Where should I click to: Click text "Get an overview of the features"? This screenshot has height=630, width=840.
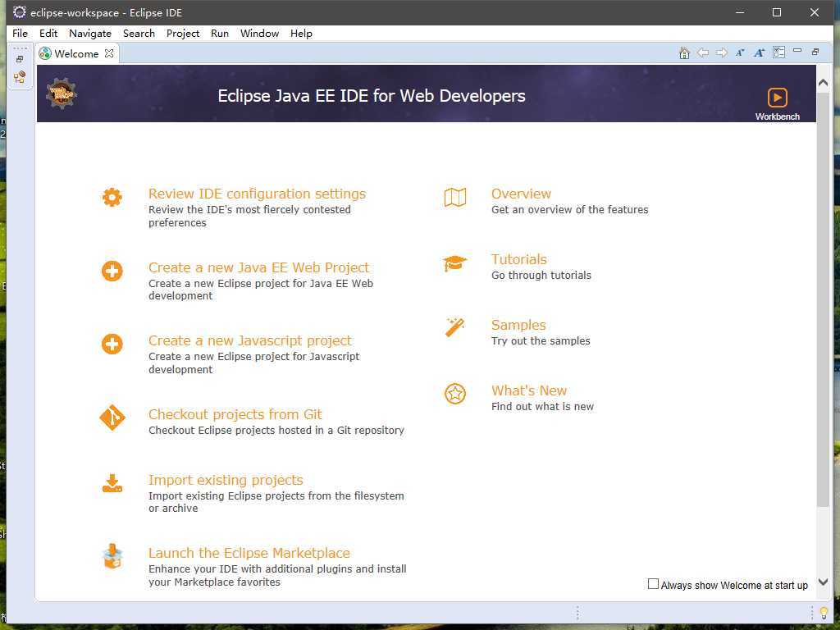click(x=570, y=209)
